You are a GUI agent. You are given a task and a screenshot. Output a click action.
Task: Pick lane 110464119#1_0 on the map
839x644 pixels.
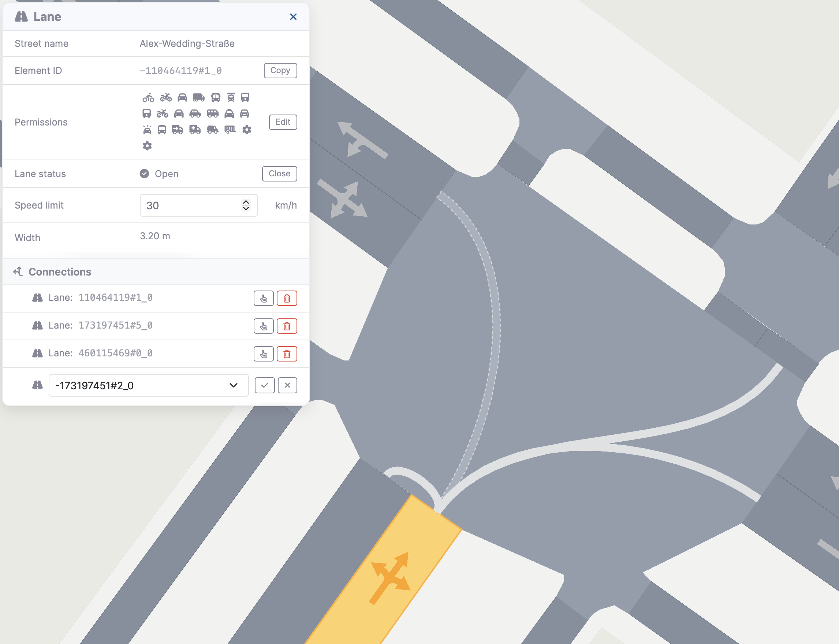[x=264, y=299]
